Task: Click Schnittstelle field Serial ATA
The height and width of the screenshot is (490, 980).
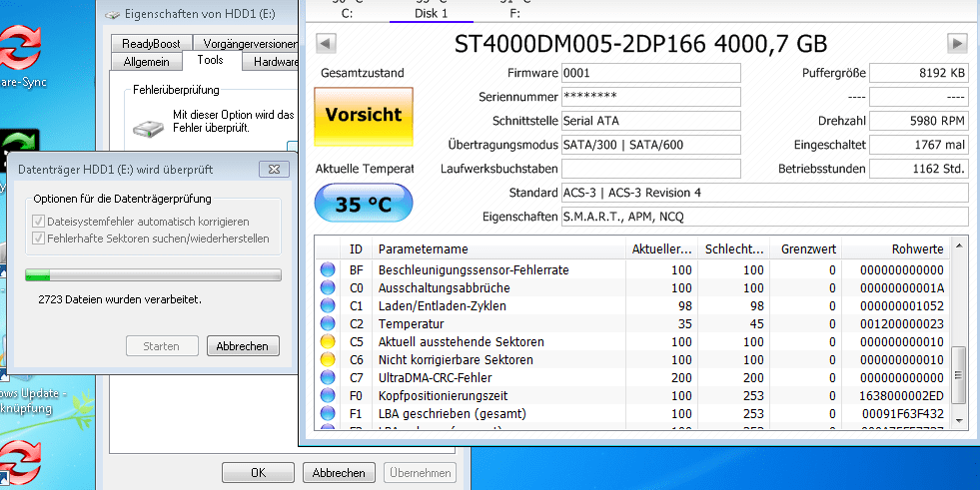Action: [650, 121]
